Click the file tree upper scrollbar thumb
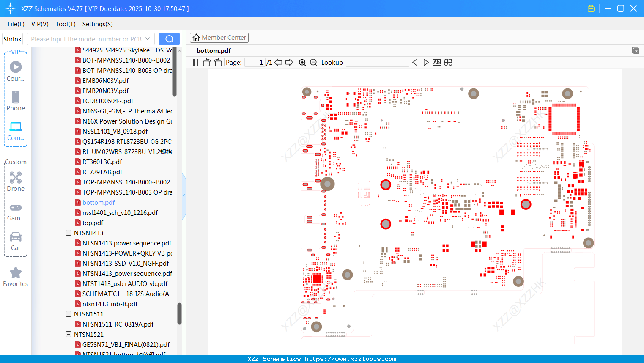644x363 pixels. point(174,72)
